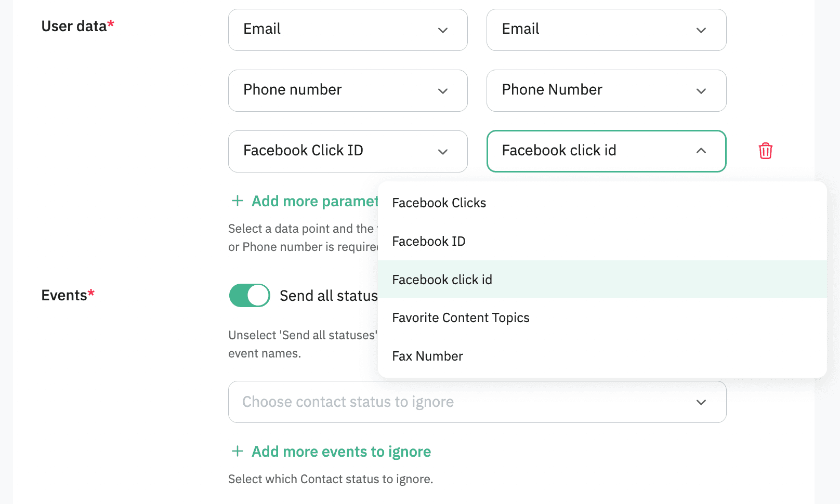The image size is (840, 504).
Task: Click Add more events to ignore link
Action: point(341,452)
